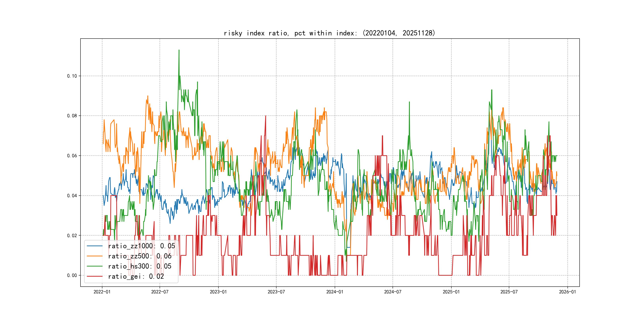Click the 2024-07 x-axis tick label
This screenshot has width=644, height=322.
click(393, 292)
